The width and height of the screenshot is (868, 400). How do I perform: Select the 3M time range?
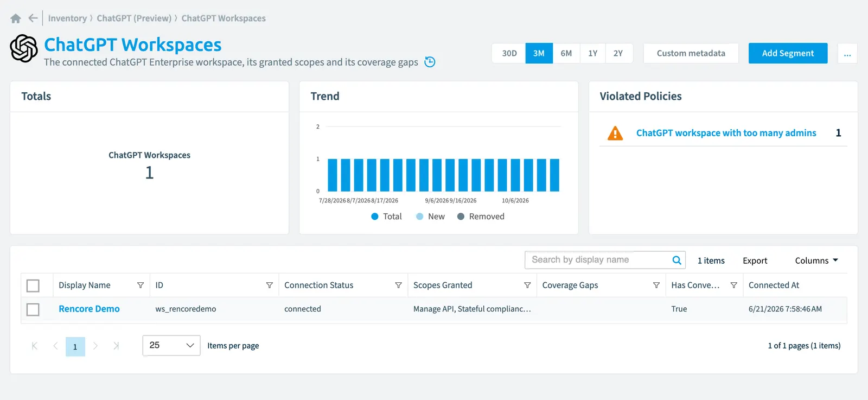click(539, 53)
